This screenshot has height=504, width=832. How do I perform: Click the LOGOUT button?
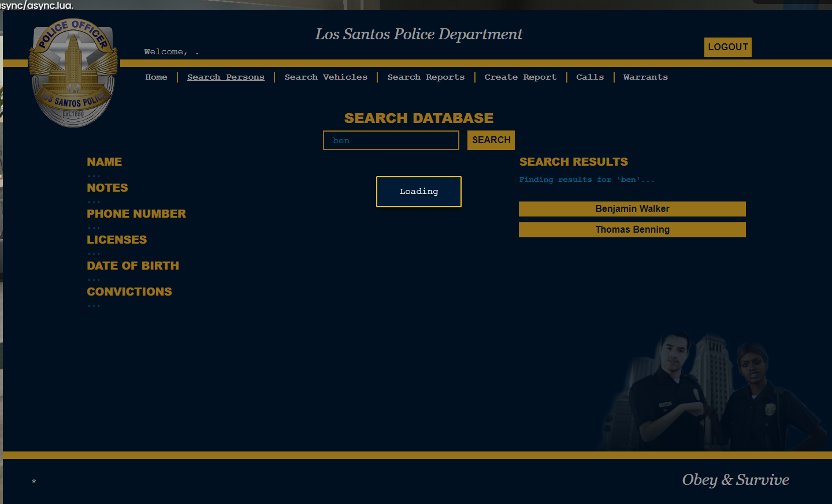[x=727, y=47]
